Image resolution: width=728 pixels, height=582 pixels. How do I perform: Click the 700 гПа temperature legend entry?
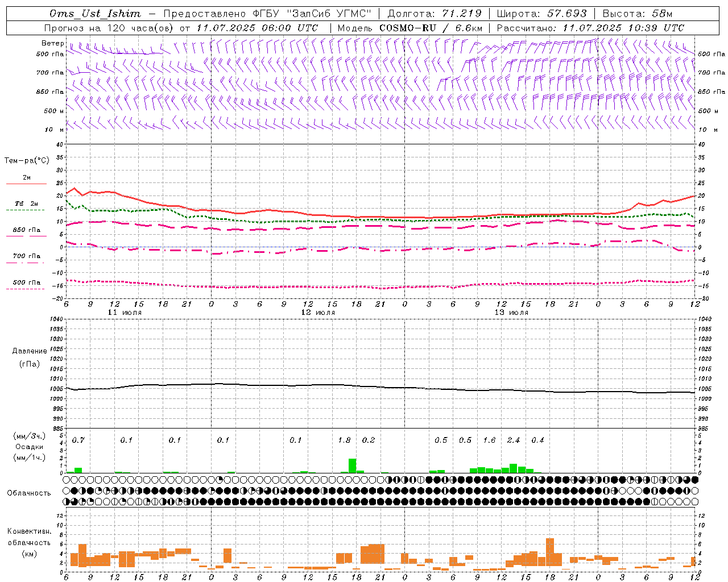pos(27,256)
